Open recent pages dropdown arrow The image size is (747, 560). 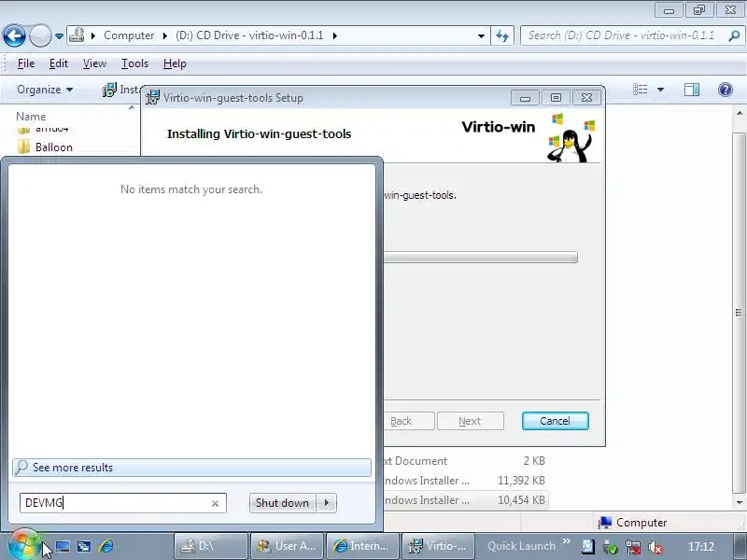point(59,36)
